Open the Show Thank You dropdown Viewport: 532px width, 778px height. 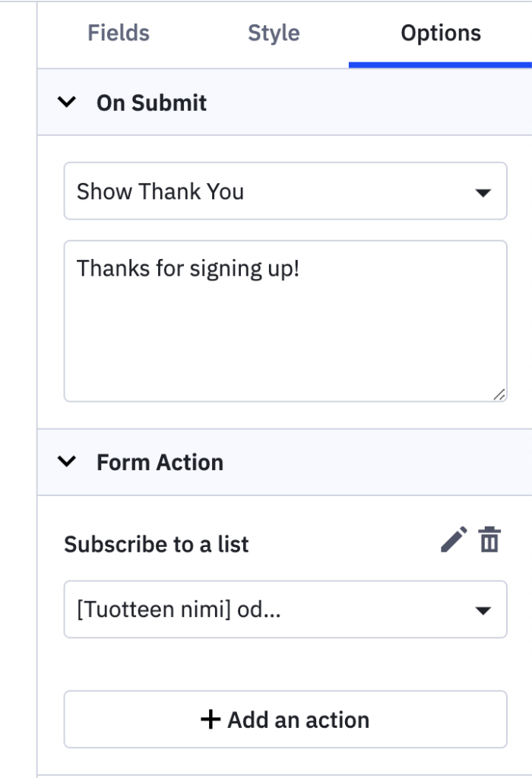click(x=285, y=191)
